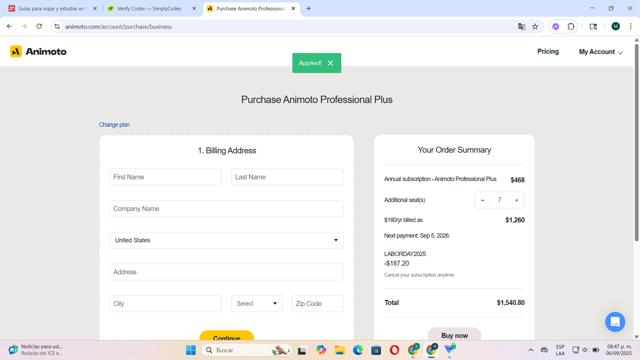
Task: Click the additional seats quantity value
Action: click(499, 200)
